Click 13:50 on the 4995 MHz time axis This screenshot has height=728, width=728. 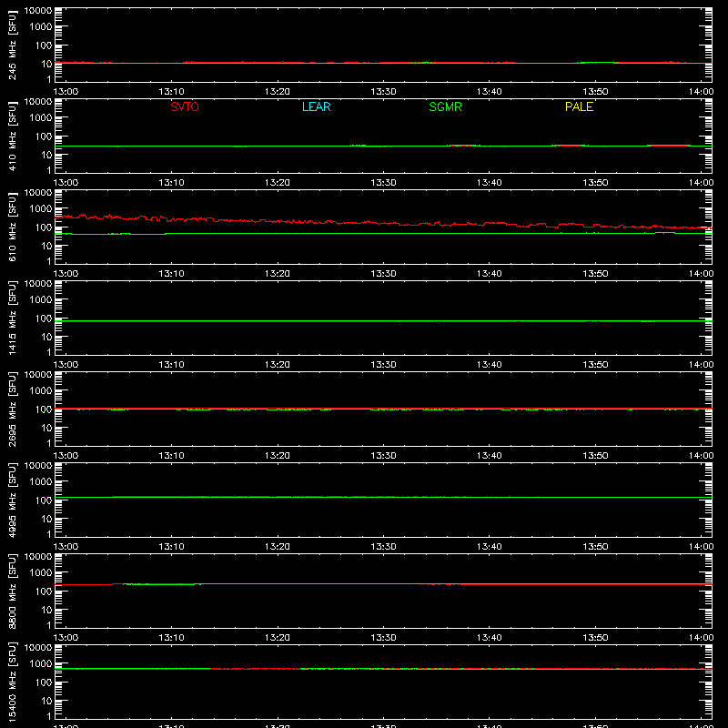point(595,547)
